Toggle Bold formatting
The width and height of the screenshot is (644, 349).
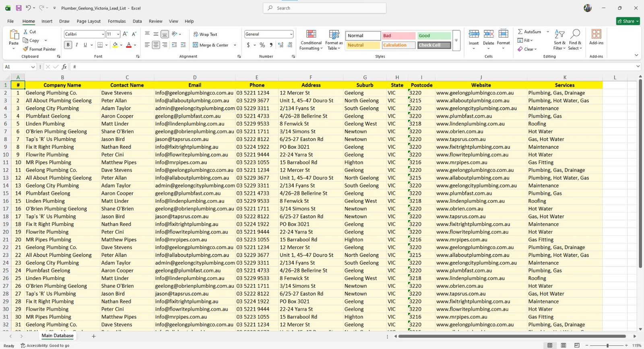click(x=68, y=45)
